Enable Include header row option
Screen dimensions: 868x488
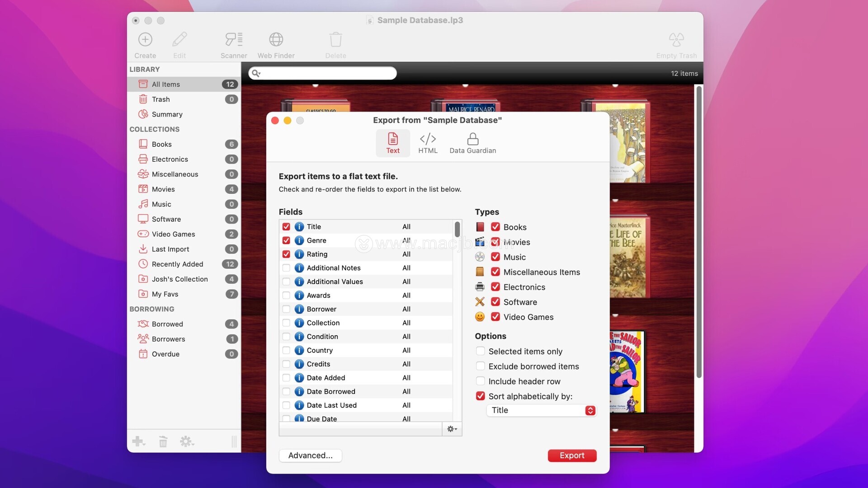point(481,381)
